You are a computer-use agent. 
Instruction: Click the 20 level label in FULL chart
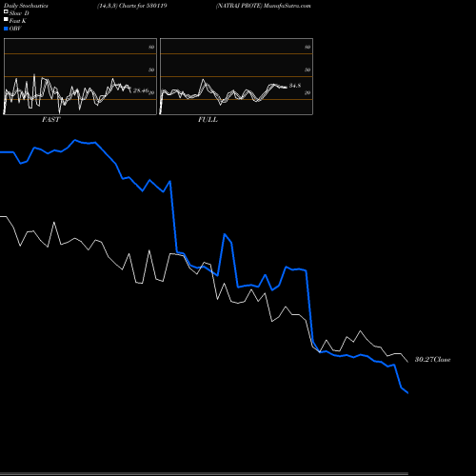click(307, 93)
